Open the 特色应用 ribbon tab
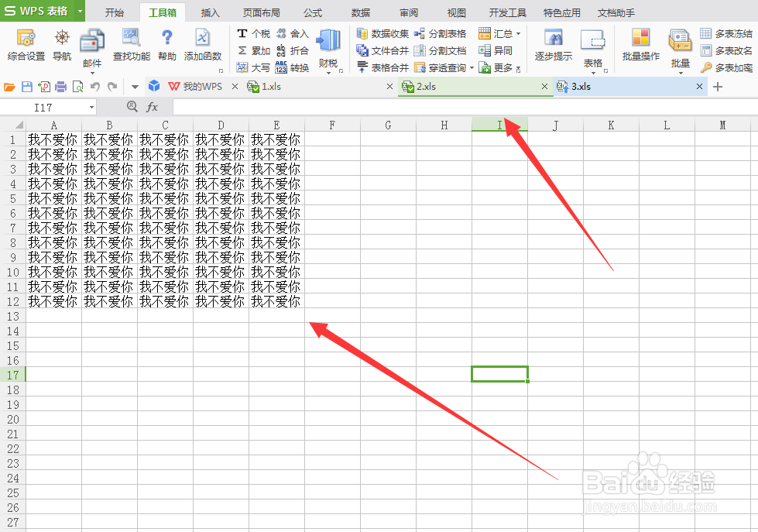 point(562,12)
